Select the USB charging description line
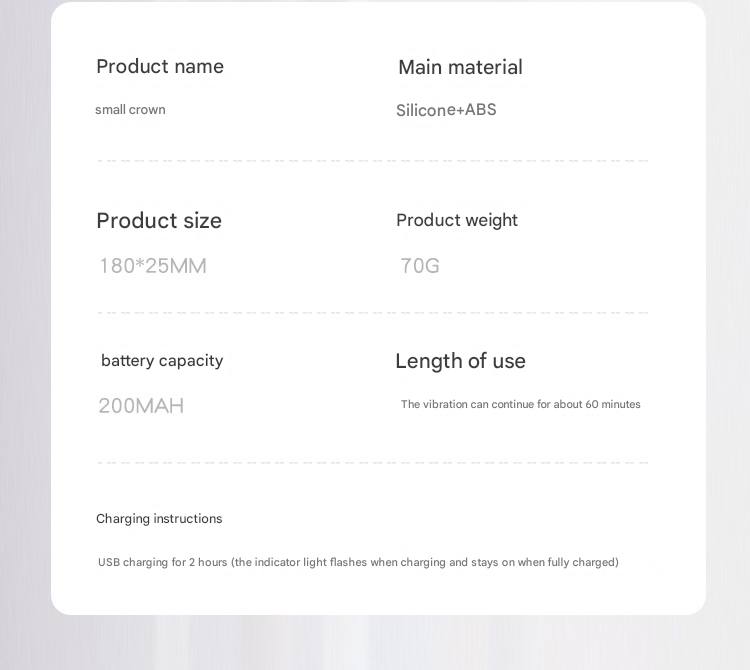This screenshot has height=670, width=750. point(358,563)
